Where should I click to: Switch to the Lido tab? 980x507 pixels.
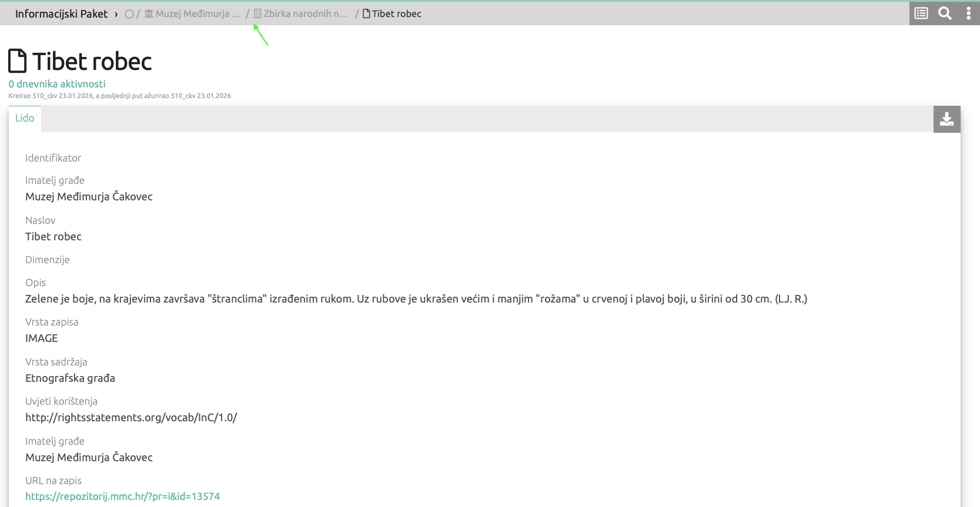(25, 118)
